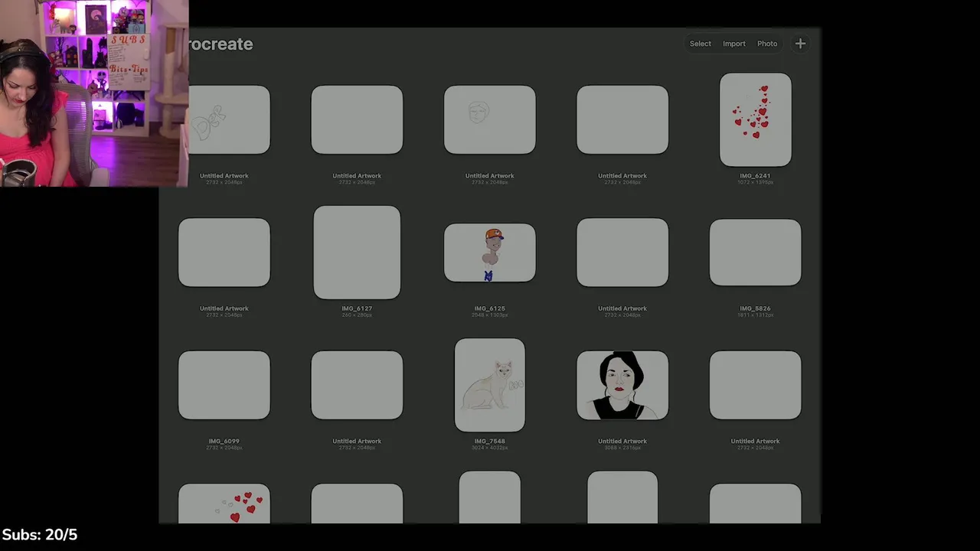Click the 'IMG_6099' title label
The width and height of the screenshot is (980, 551).
(x=224, y=441)
